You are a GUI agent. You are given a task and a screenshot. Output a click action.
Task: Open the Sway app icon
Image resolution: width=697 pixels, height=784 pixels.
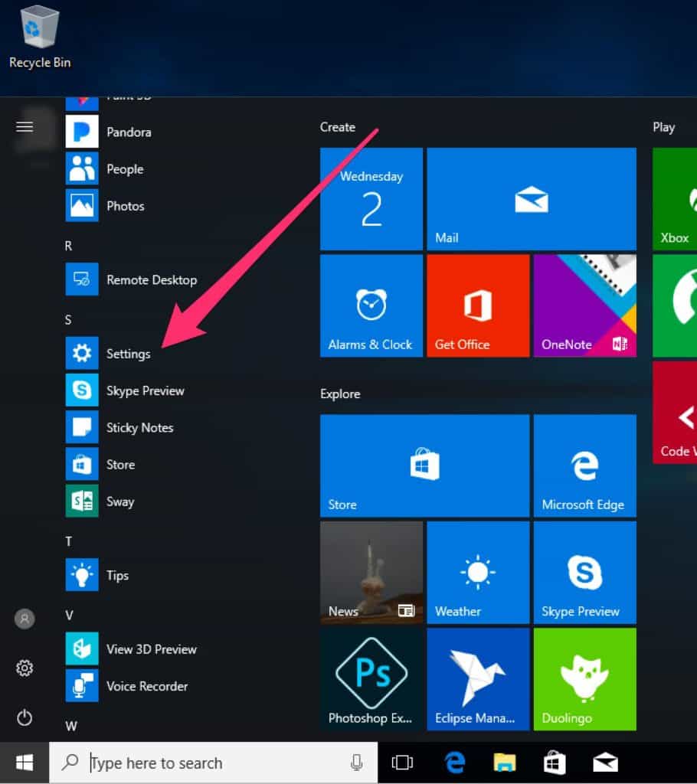81,501
